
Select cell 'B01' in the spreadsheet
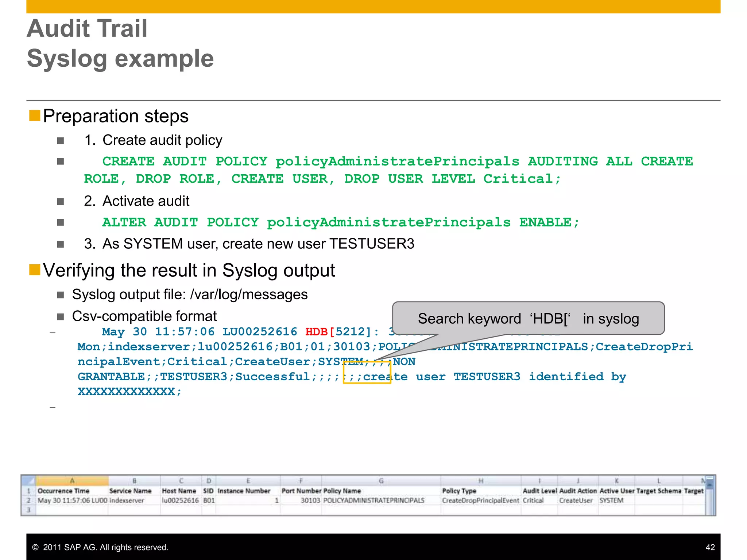209,500
